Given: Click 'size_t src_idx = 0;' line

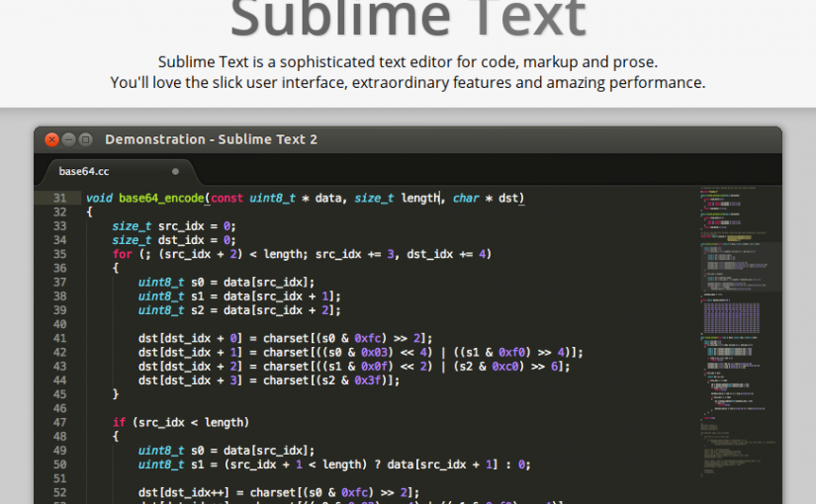Looking at the screenshot, I should click(x=174, y=226).
